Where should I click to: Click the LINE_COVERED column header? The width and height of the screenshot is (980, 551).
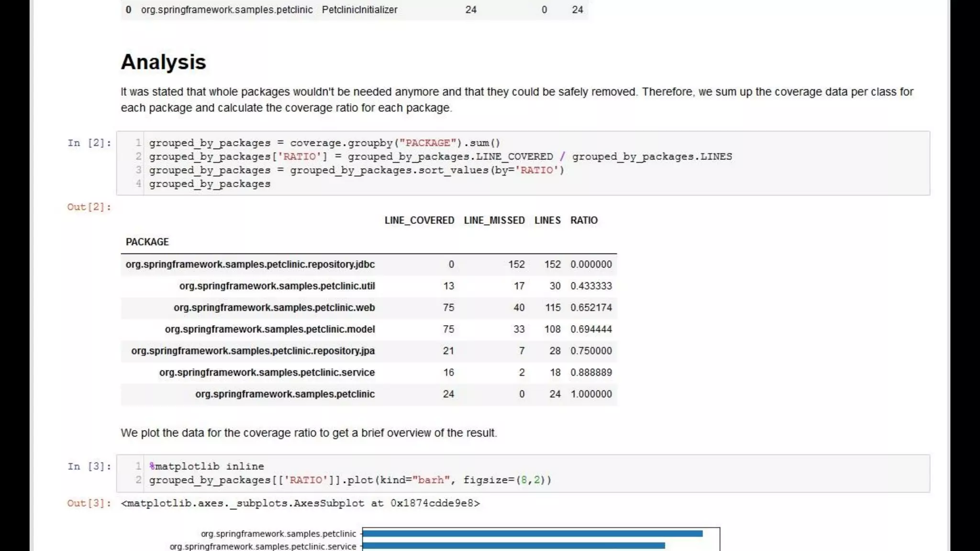[x=419, y=220]
